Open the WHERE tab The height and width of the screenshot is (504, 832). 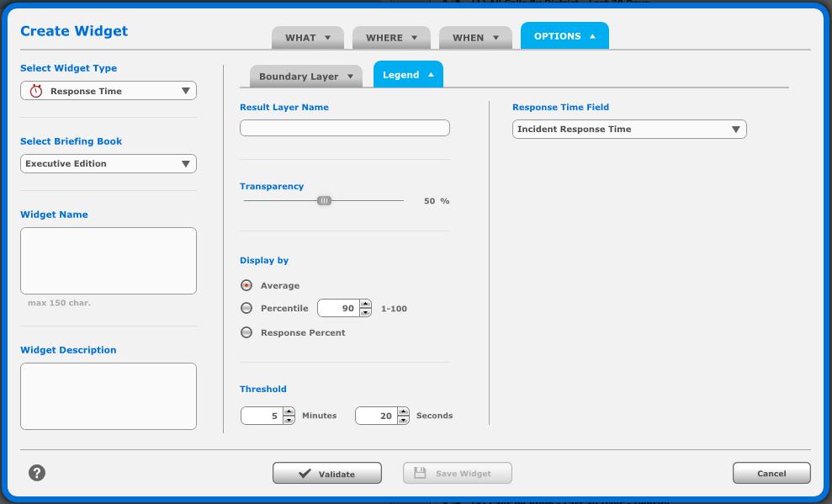click(391, 37)
